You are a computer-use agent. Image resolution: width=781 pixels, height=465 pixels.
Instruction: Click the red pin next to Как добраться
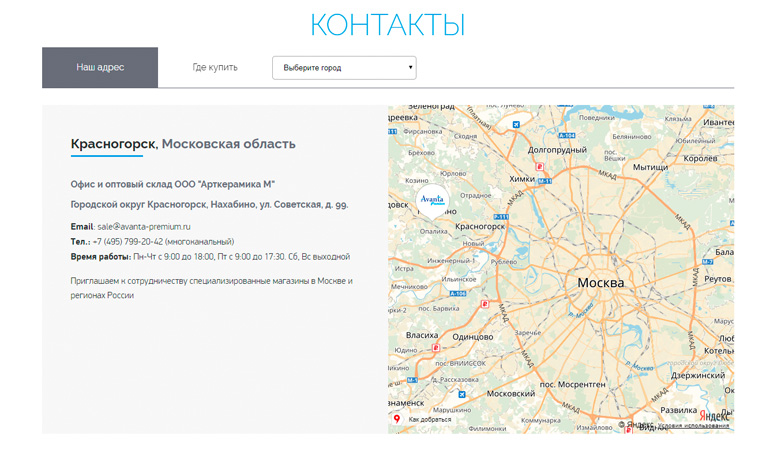click(397, 419)
